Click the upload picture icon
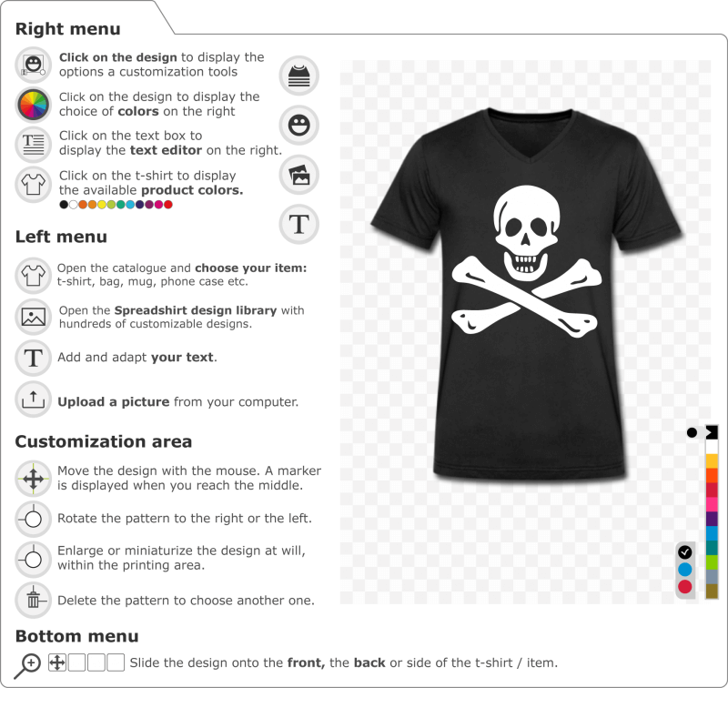This screenshot has width=728, height=728. pyautogui.click(x=33, y=399)
